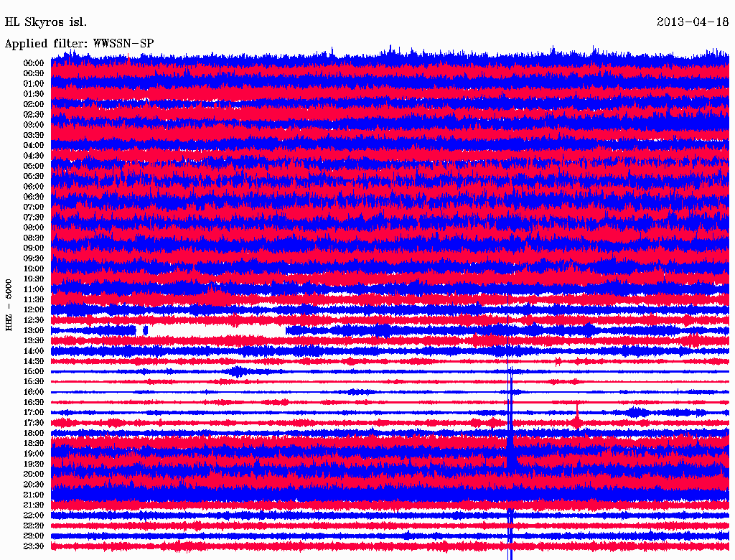This screenshot has height=560, width=735.
Task: Select the 13:00 time label
Action: (34, 331)
